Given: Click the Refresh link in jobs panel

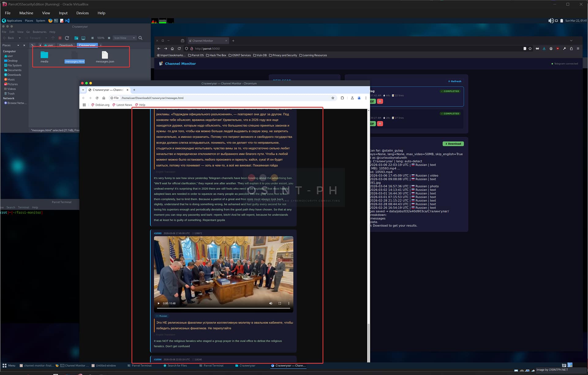Looking at the screenshot, I should point(454,81).
